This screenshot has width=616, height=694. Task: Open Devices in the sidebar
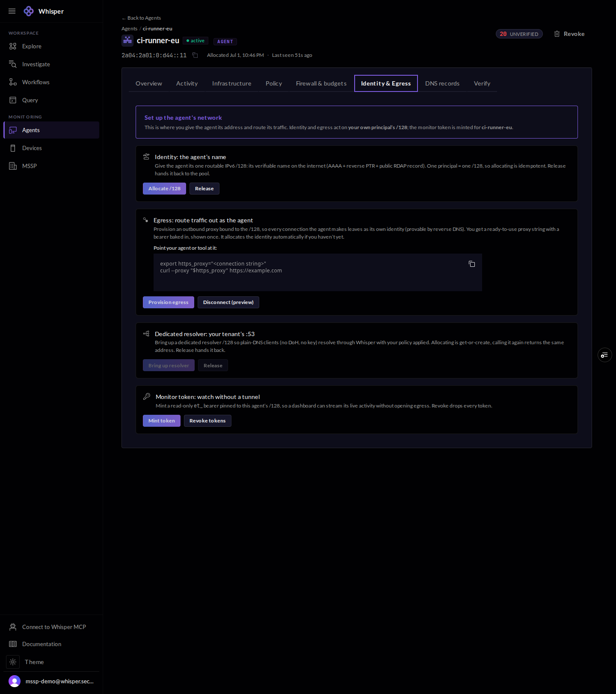coord(51,148)
